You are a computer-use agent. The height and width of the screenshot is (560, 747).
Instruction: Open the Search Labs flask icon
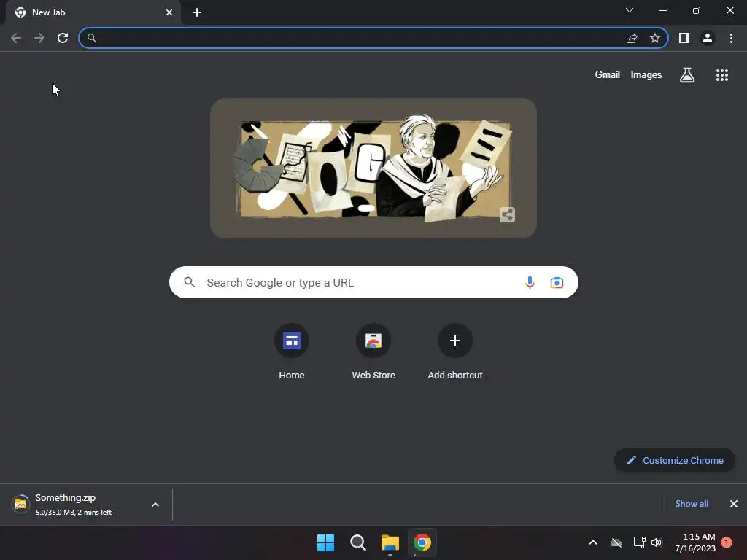(687, 75)
